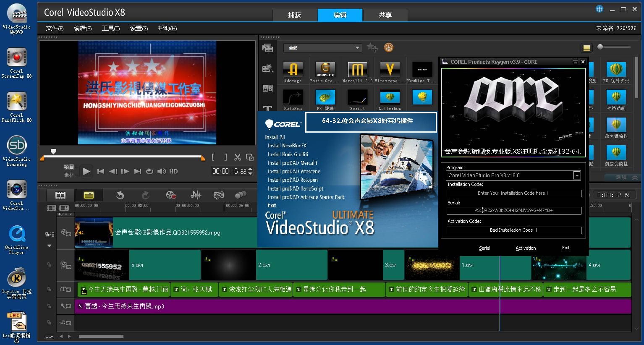Switch to Timeline view

pyautogui.click(x=89, y=195)
